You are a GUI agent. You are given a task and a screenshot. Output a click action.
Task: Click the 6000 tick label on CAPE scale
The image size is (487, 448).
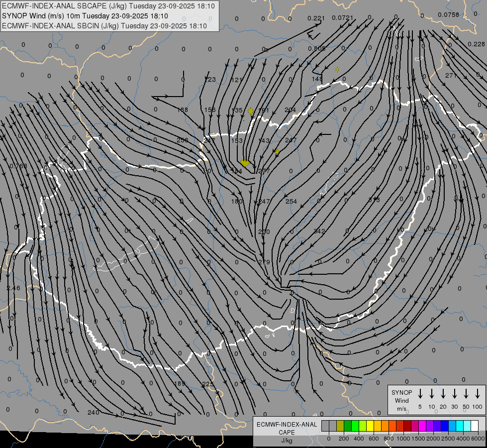pos(478,439)
